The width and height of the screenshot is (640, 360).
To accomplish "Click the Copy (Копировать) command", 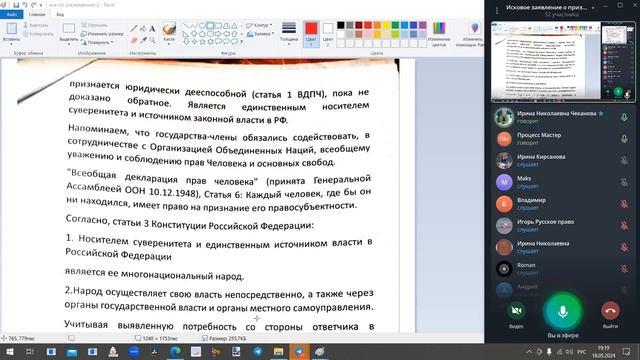I will [x=38, y=34].
